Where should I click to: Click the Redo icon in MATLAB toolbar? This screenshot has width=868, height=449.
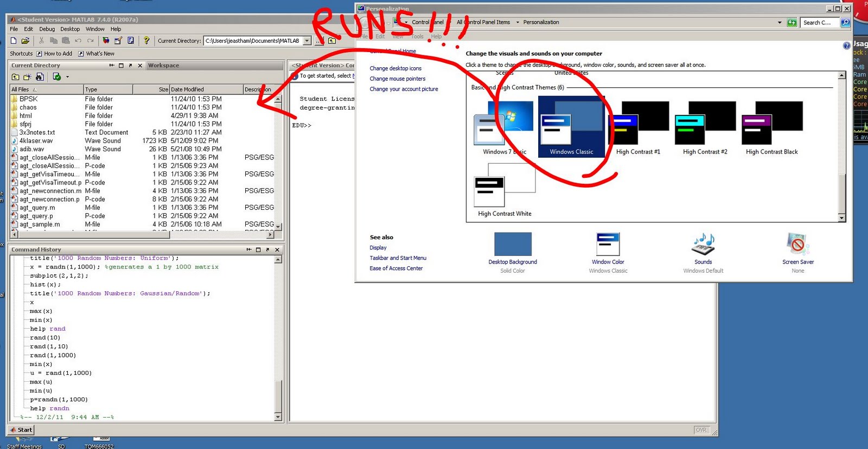tap(90, 41)
